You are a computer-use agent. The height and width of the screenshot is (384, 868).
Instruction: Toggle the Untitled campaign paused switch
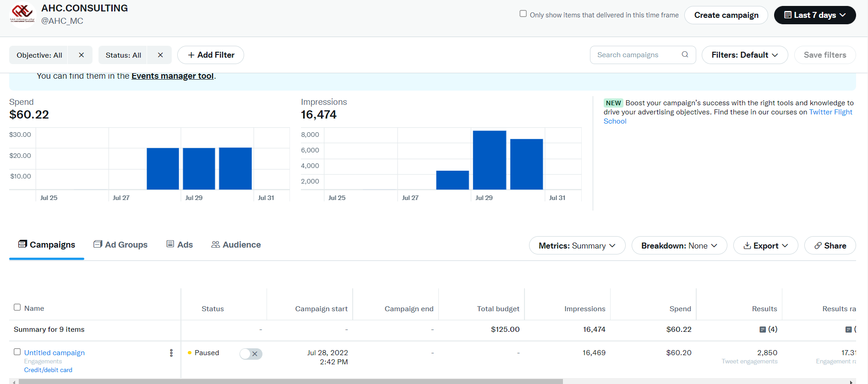[251, 354]
